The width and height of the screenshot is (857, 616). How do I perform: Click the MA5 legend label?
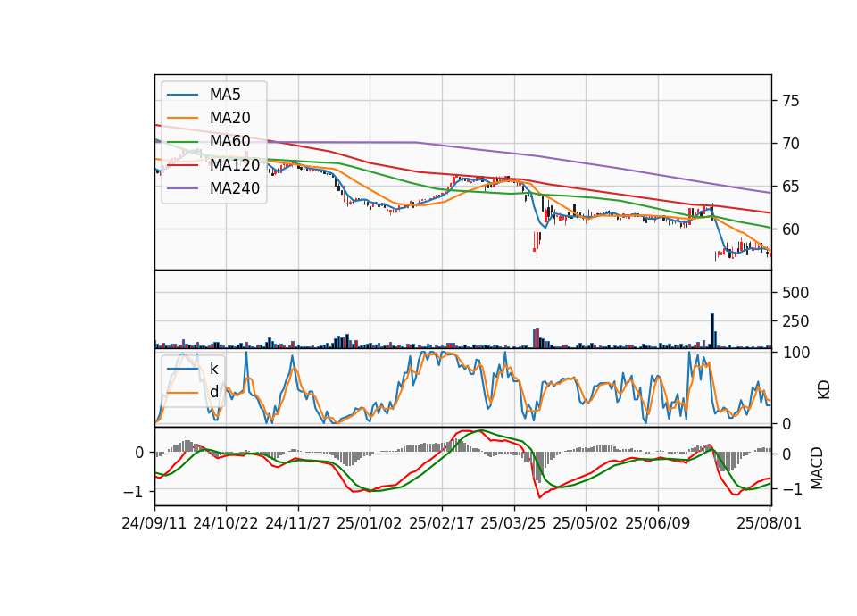pos(225,95)
